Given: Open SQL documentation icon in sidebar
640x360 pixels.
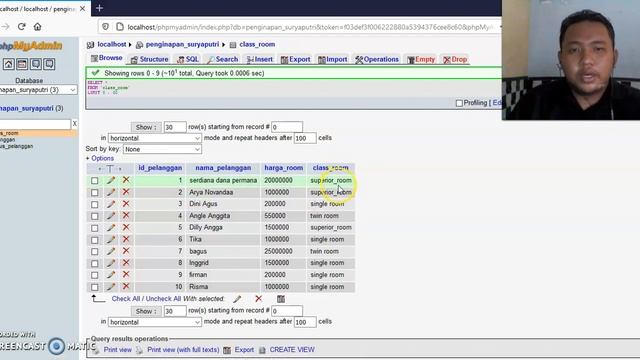Looking at the screenshot, I should (49, 64).
